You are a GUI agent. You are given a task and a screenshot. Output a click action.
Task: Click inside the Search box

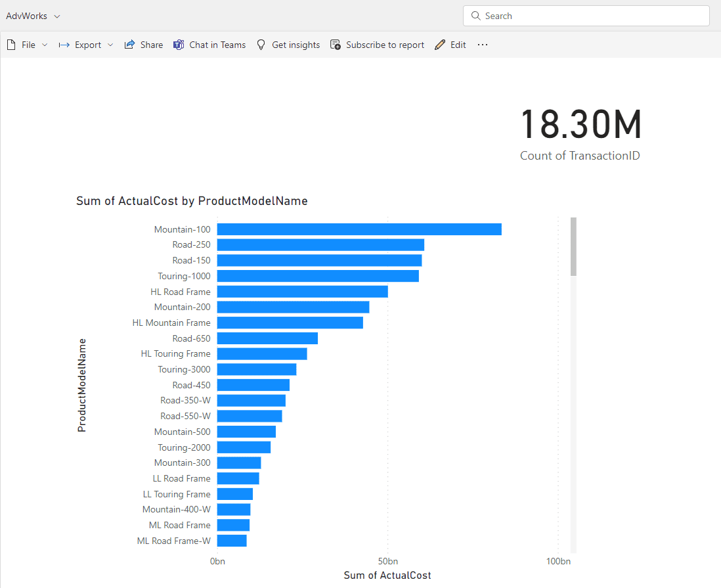point(591,16)
